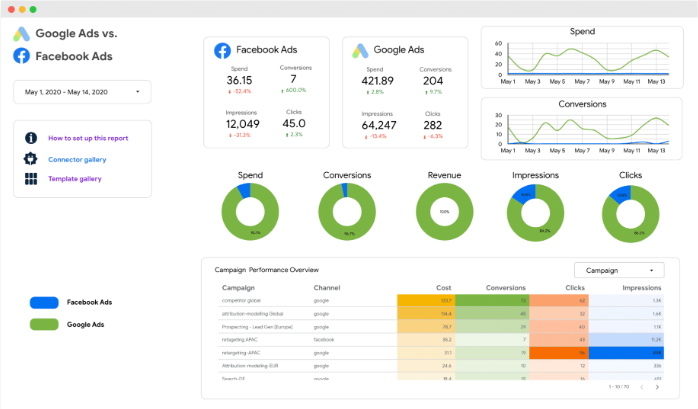The image size is (698, 409).
Task: Click the Facebook logo on the Facebook Ads card
Action: [x=223, y=51]
